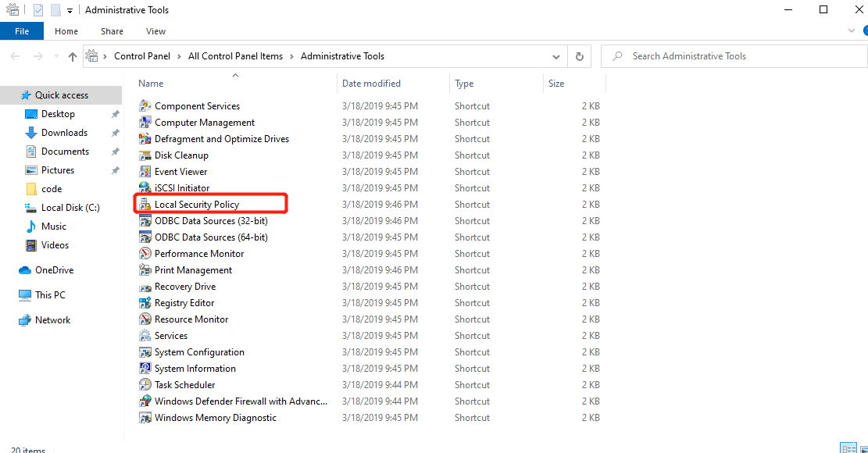Click the Performance Monitor icon

click(145, 254)
